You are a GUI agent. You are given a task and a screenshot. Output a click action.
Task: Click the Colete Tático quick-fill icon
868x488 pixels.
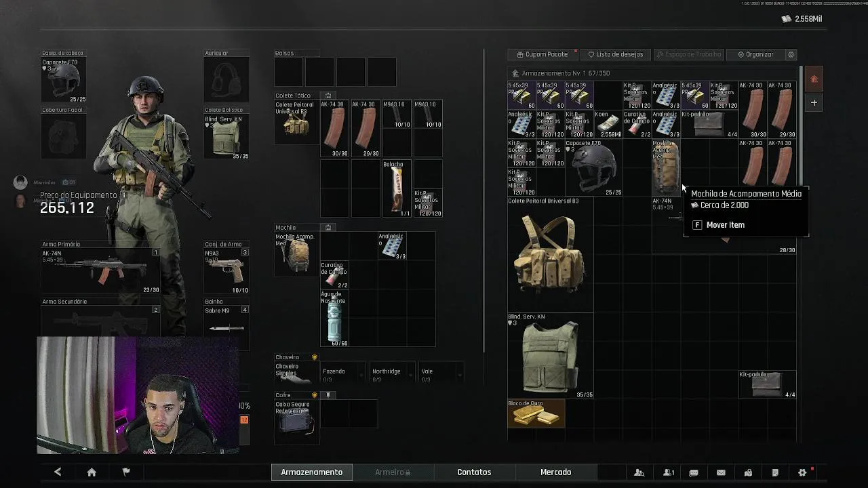tap(328, 96)
